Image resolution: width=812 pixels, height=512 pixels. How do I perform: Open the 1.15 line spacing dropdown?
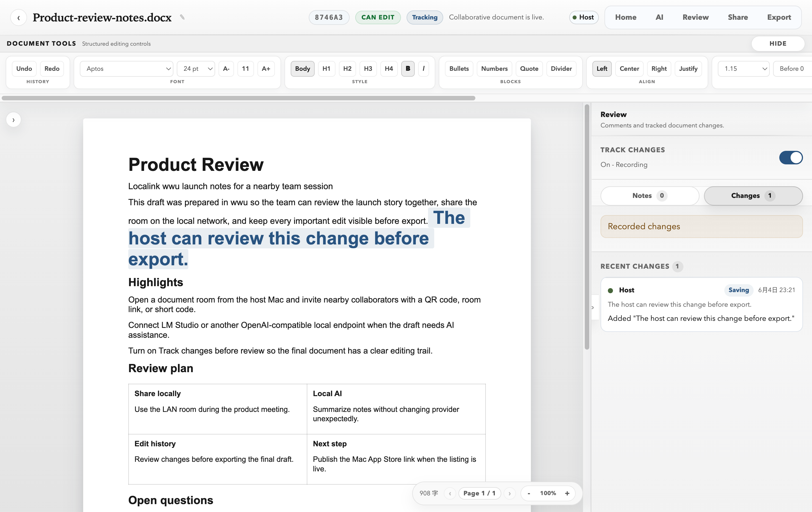coord(743,69)
